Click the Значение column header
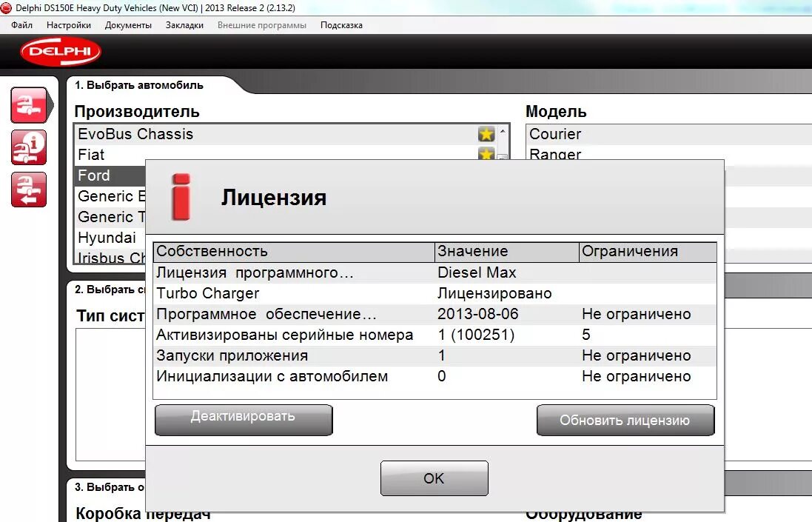 (x=506, y=252)
